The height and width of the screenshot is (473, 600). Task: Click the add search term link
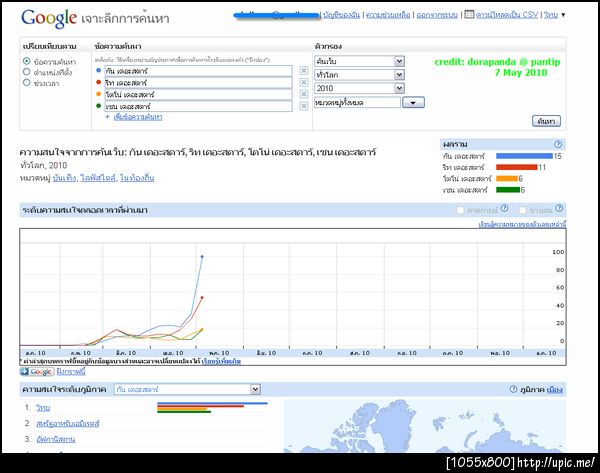pos(138,117)
